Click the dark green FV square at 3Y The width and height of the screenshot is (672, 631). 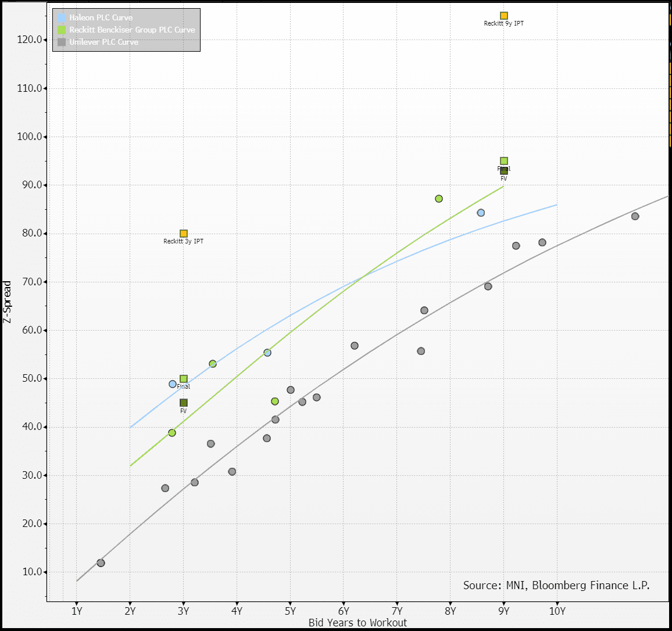click(184, 403)
